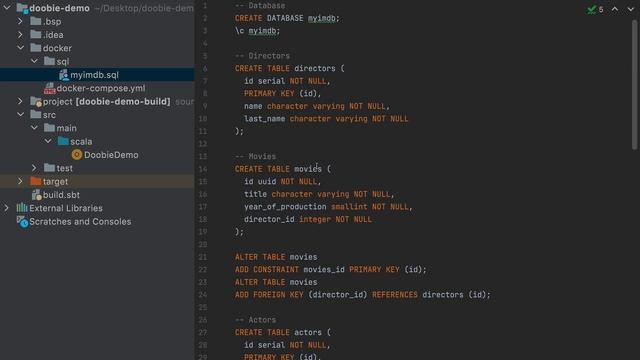Viewport: 640px width, 360px height.
Task: Click the docker folder icon
Action: (x=36, y=48)
